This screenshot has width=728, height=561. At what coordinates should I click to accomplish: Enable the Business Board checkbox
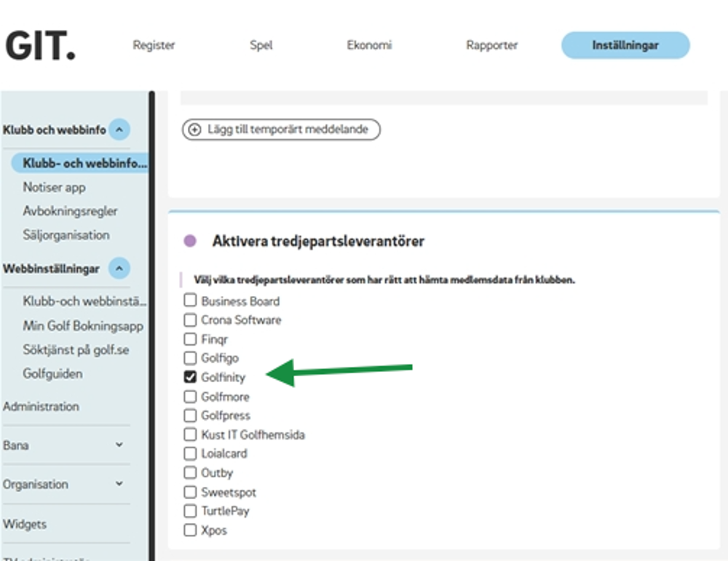coord(190,301)
